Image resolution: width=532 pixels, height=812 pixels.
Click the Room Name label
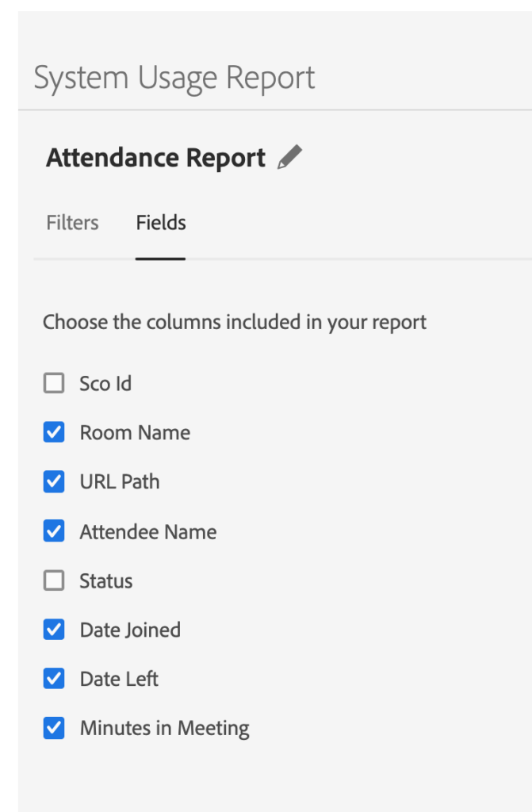coord(136,432)
